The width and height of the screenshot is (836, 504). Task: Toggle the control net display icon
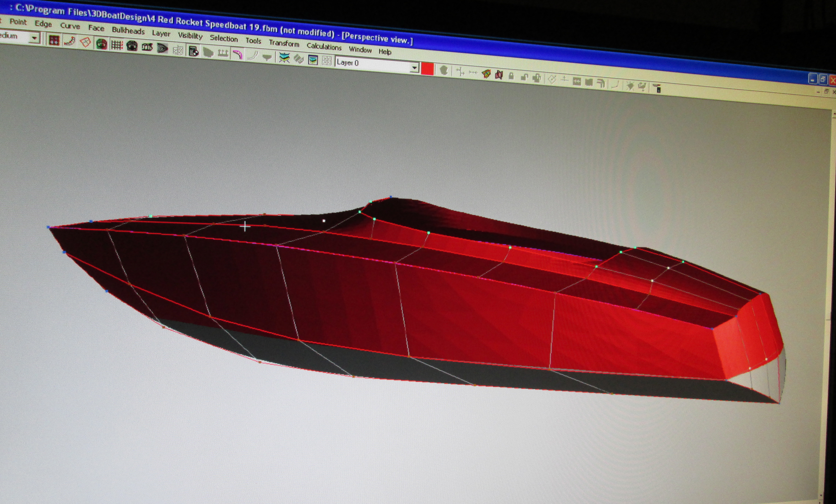coord(54,40)
